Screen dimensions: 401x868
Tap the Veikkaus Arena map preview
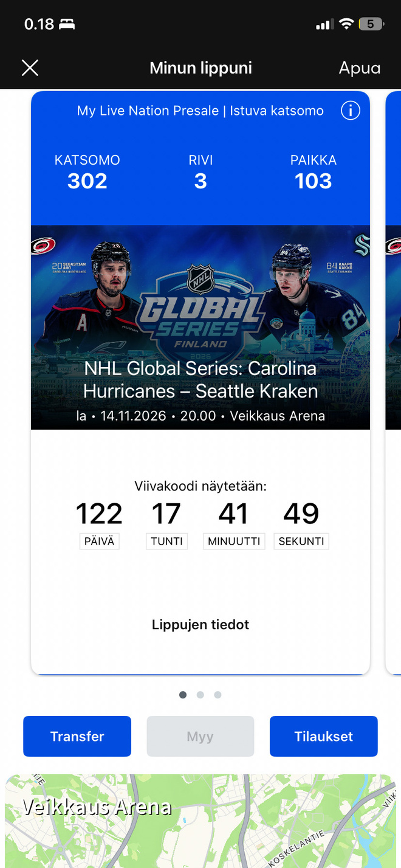pos(200,821)
